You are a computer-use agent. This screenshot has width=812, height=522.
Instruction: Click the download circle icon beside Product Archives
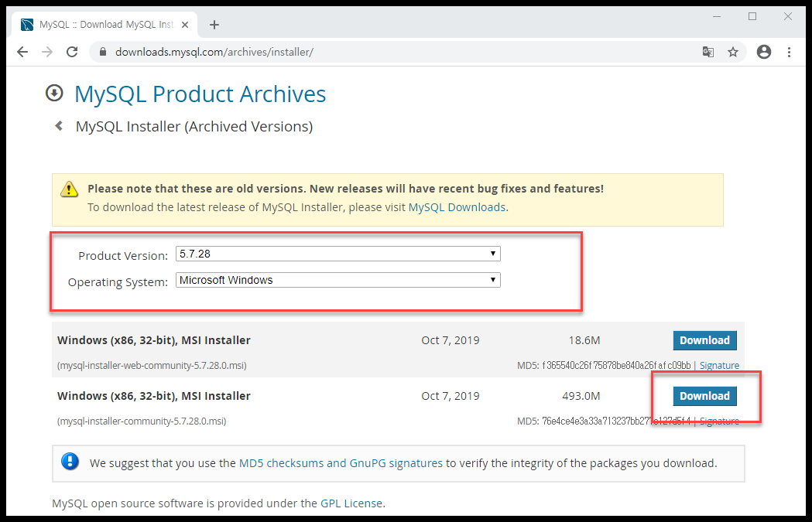pos(54,93)
